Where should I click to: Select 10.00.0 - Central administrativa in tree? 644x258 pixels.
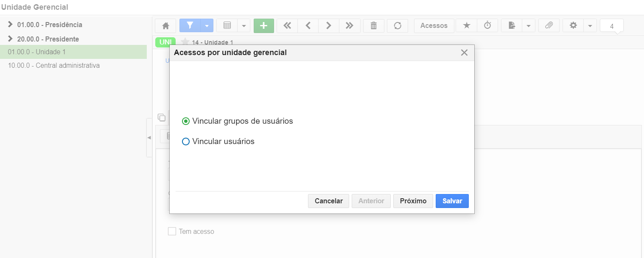point(54,66)
